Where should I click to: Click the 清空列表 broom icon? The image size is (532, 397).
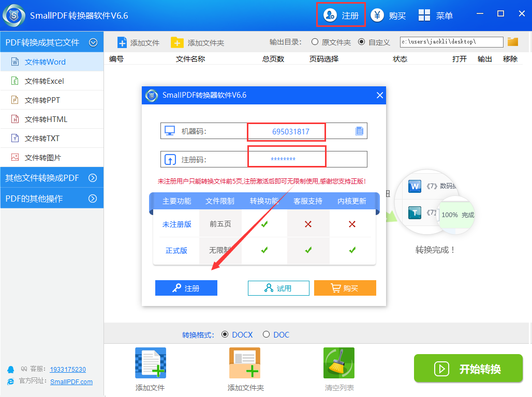tap(339, 363)
